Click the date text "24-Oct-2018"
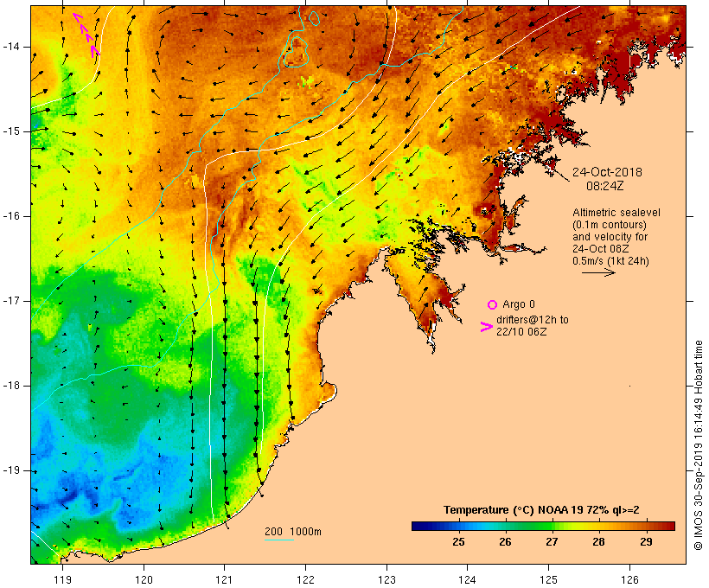Image resolution: width=709 pixels, height=588 pixels. 607,172
